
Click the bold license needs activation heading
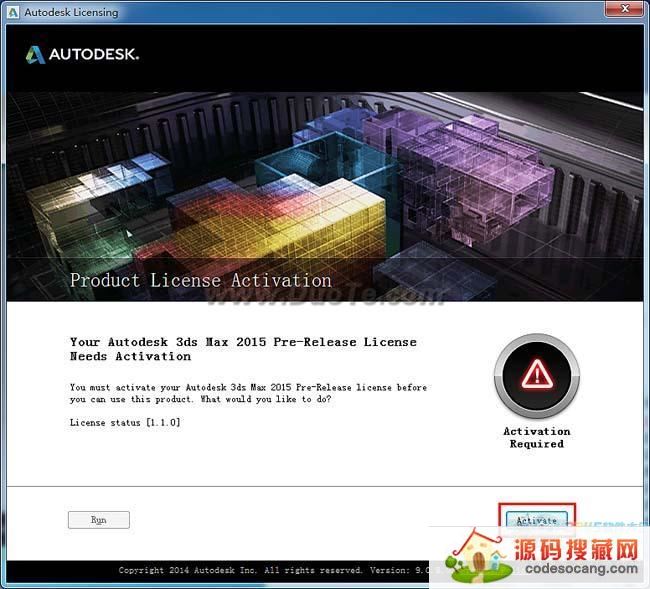pos(243,349)
